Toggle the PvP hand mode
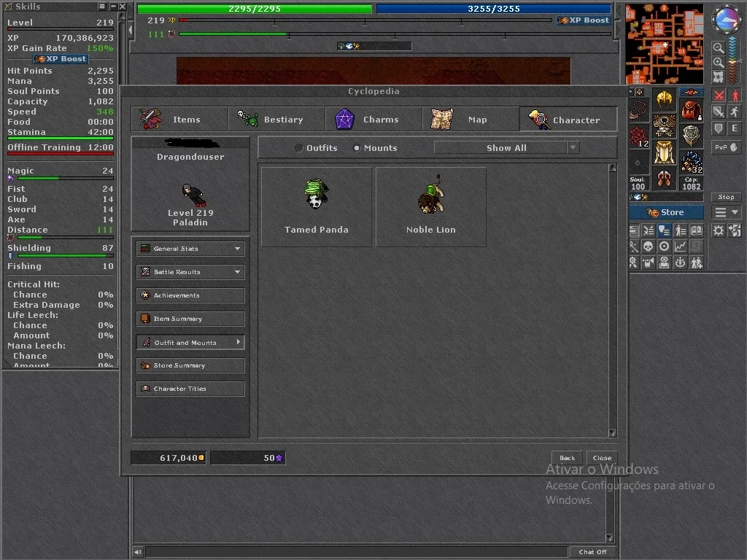747x560 pixels. pos(727,147)
